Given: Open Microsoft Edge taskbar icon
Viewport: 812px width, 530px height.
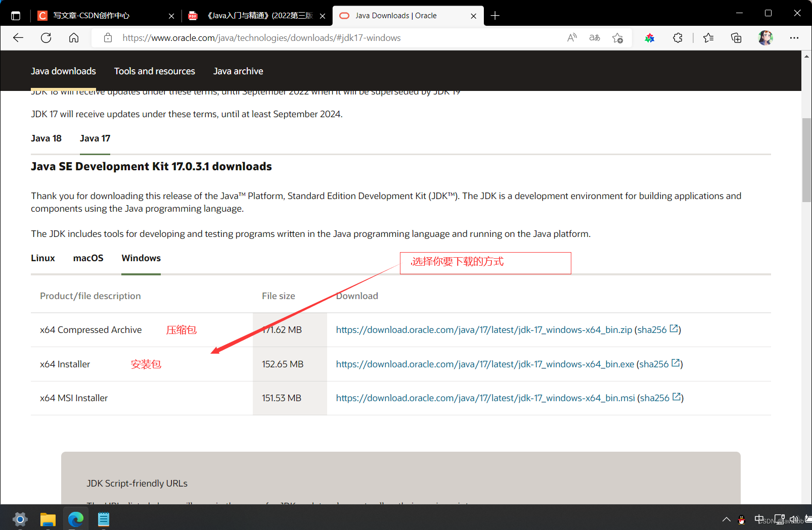Looking at the screenshot, I should (76, 519).
